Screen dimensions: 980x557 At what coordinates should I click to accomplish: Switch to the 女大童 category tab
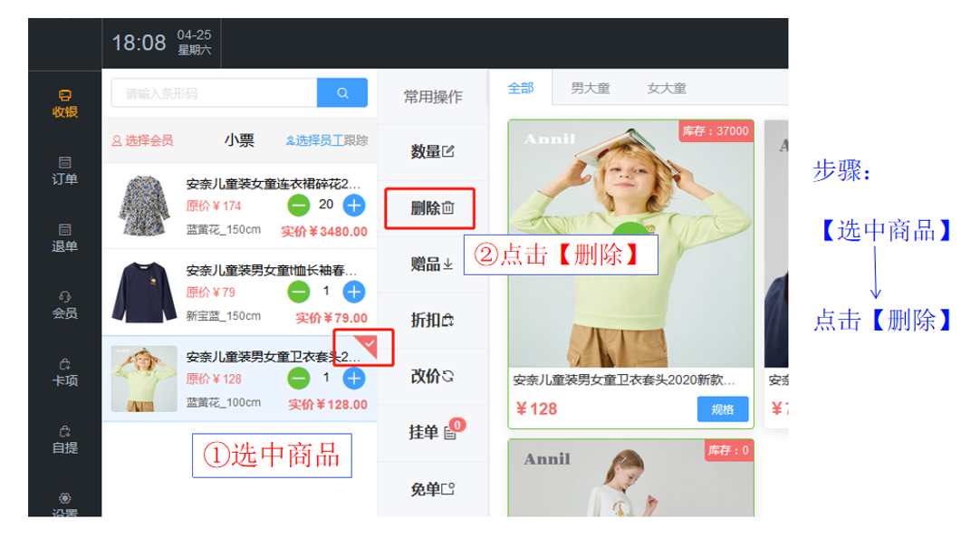tap(667, 88)
